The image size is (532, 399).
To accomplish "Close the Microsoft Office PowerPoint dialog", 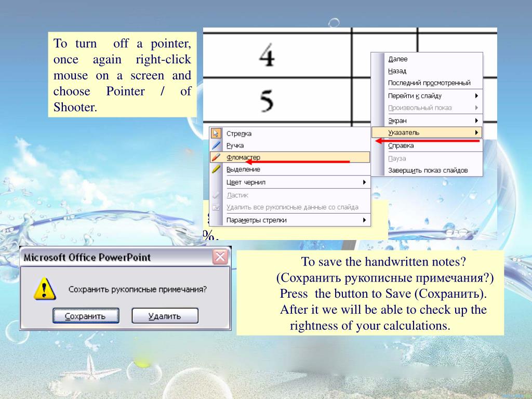I will pos(220,257).
